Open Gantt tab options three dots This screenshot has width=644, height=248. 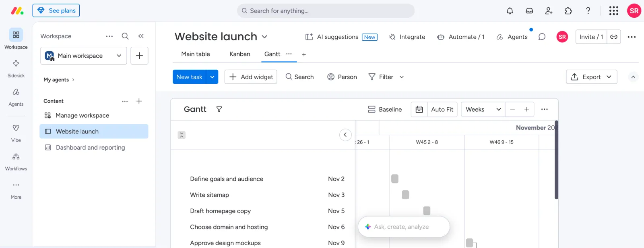[289, 54]
